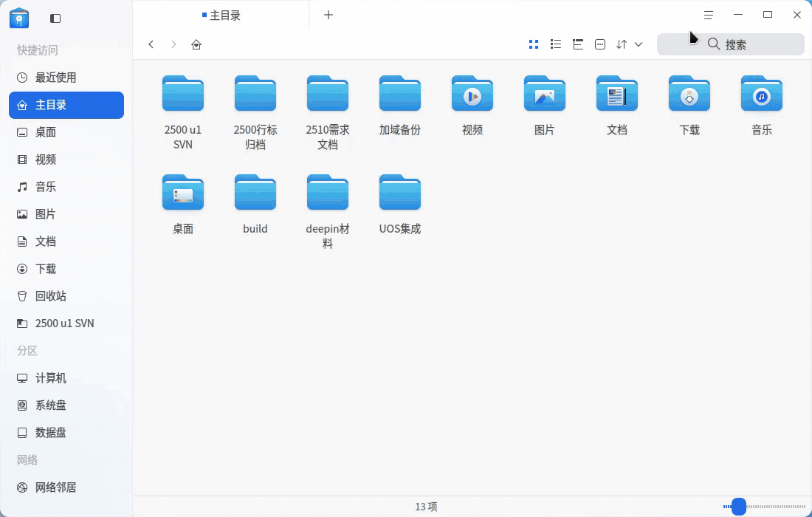Viewport: 812px width, 517px height.
Task: Click the 快捷访问 section header
Action: click(x=38, y=50)
